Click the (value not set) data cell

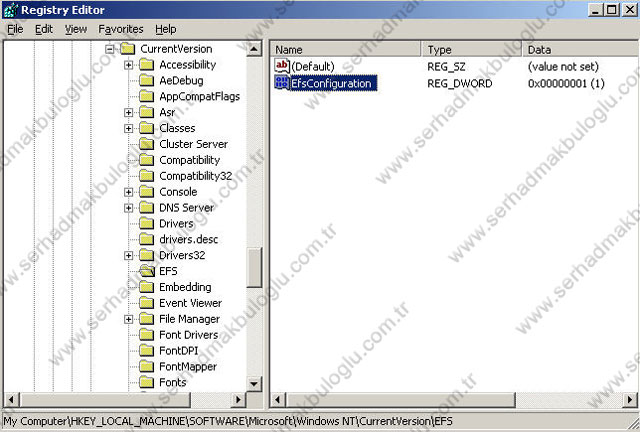(563, 67)
